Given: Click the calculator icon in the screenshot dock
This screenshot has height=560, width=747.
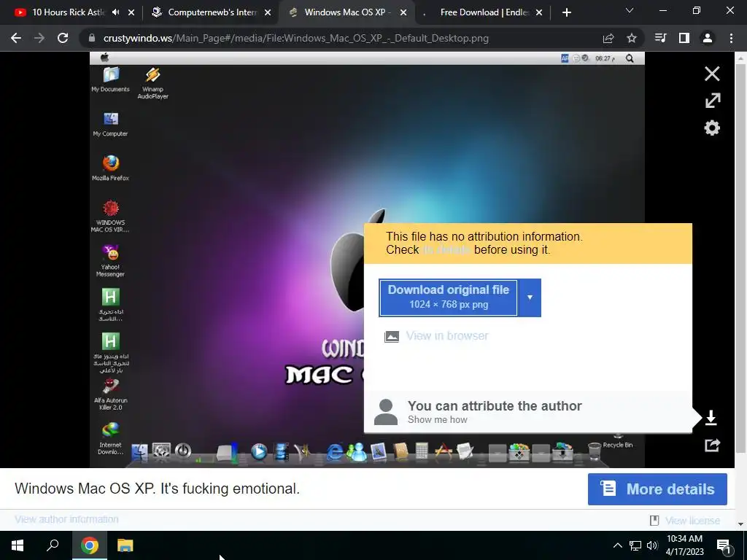Looking at the screenshot, I should (x=422, y=451).
